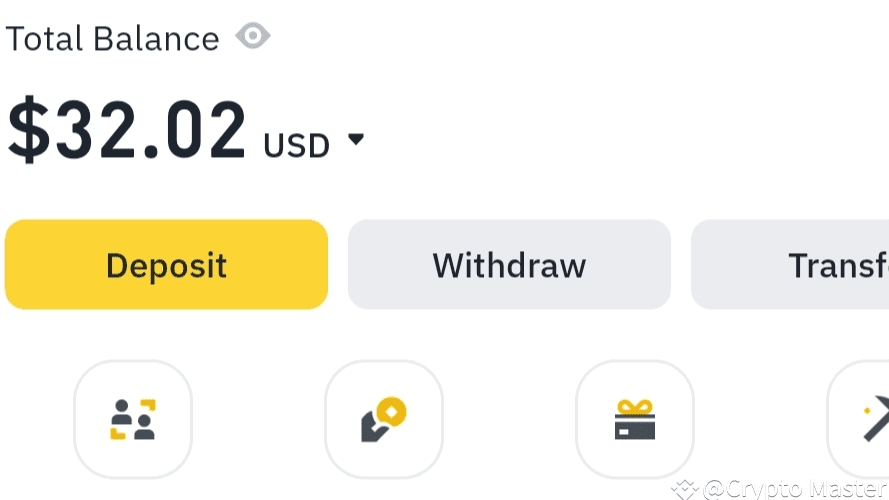The width and height of the screenshot is (889, 500).
Task: Open the USD currency dropdown arrow
Action: (x=355, y=139)
